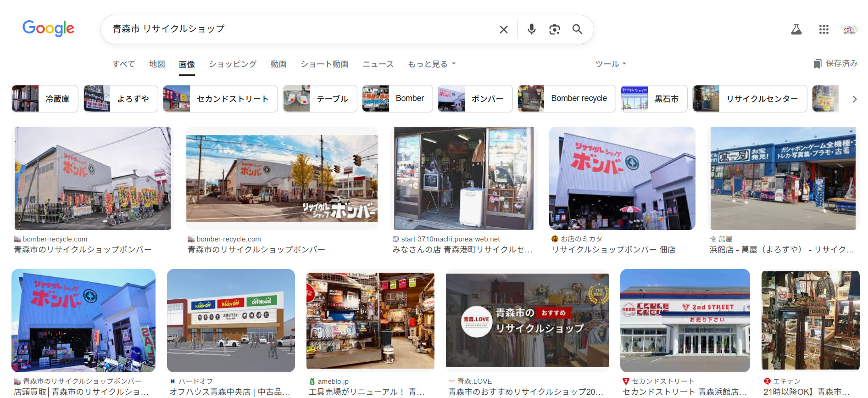Start voice search with the microphone icon
Image resolution: width=868 pixels, height=398 pixels.
(x=531, y=29)
